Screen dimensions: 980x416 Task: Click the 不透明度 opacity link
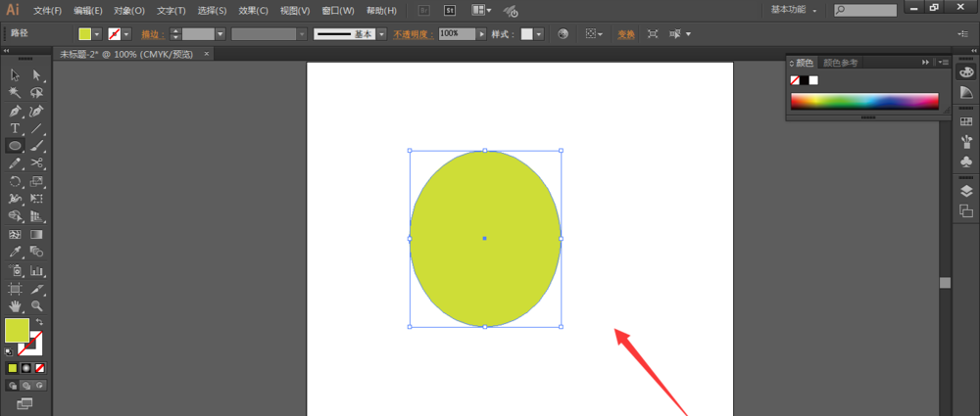point(414,34)
